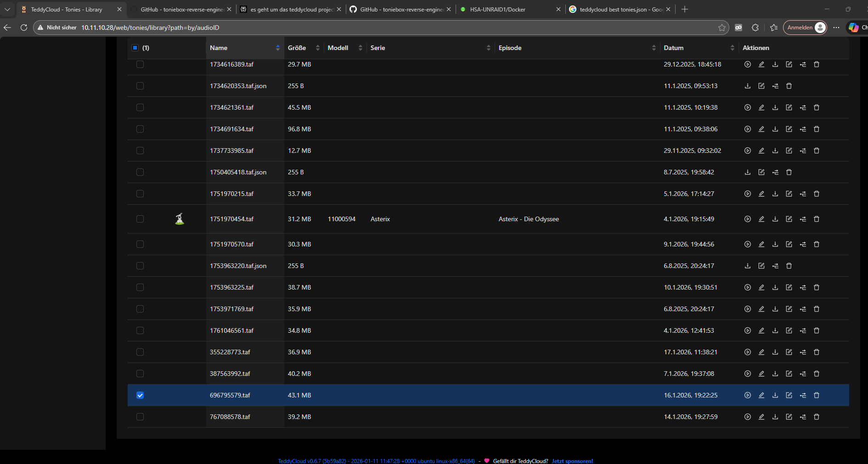
Task: Play the 1751970454.taf Asterix audio file
Action: [747, 219]
